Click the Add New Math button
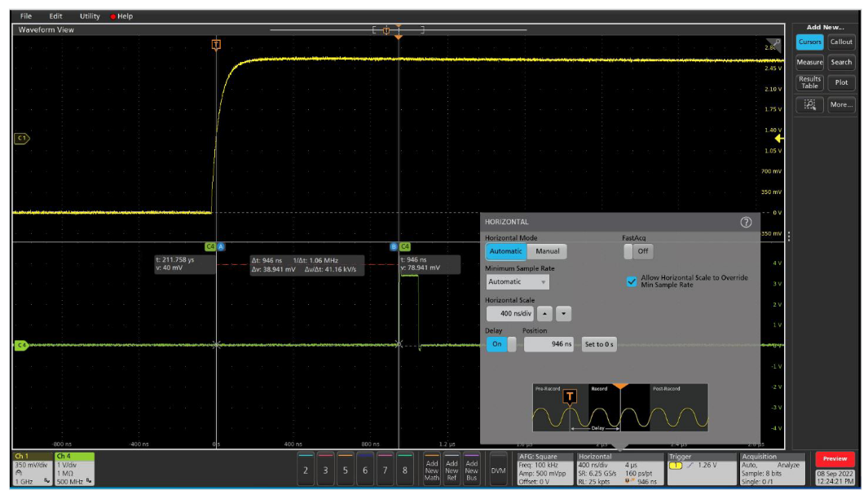Screen dimensions: 868x495 (432, 470)
